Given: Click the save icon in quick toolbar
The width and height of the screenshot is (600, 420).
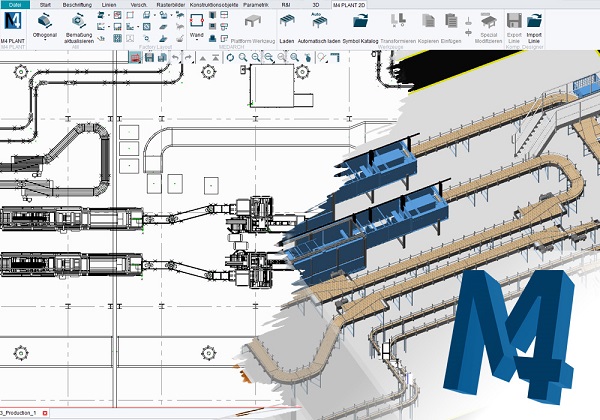Looking at the screenshot, I should (x=148, y=57).
